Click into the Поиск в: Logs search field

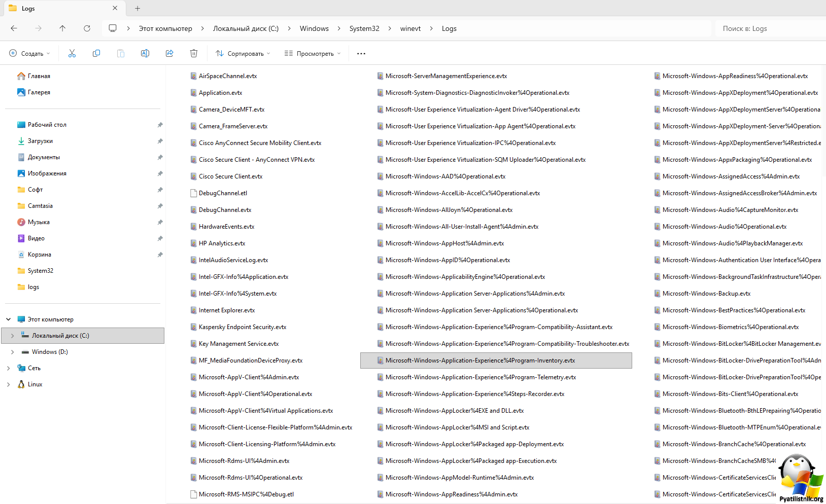coord(769,28)
